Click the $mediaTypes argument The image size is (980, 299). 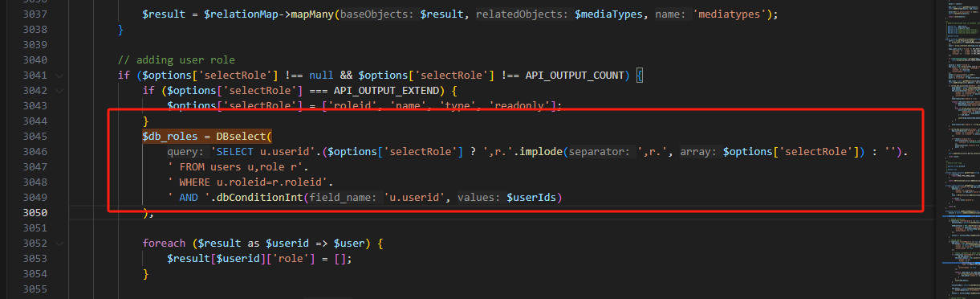point(605,14)
